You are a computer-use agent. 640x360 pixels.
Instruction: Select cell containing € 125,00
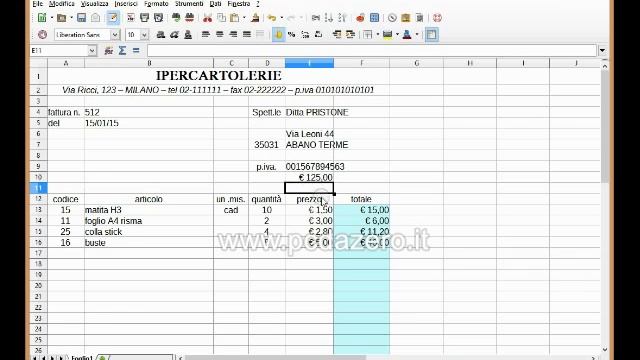[309, 178]
